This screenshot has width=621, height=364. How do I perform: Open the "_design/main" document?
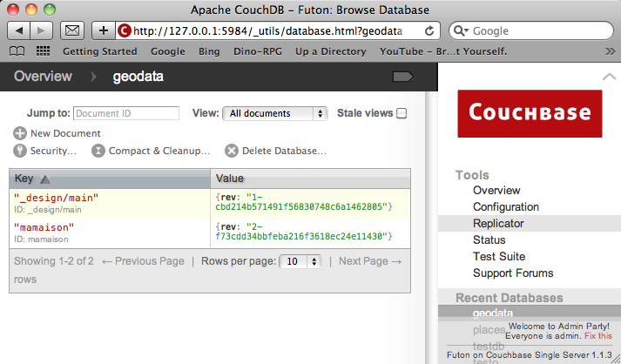pos(57,199)
